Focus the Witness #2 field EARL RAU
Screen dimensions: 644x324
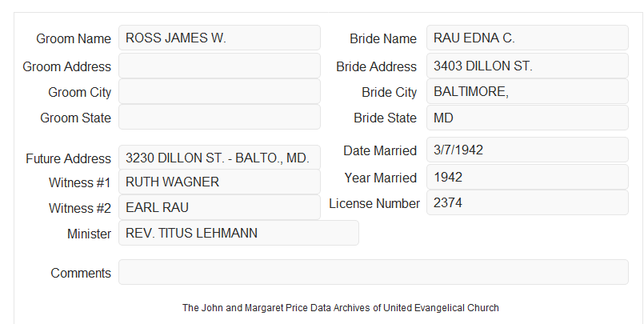[219, 207]
